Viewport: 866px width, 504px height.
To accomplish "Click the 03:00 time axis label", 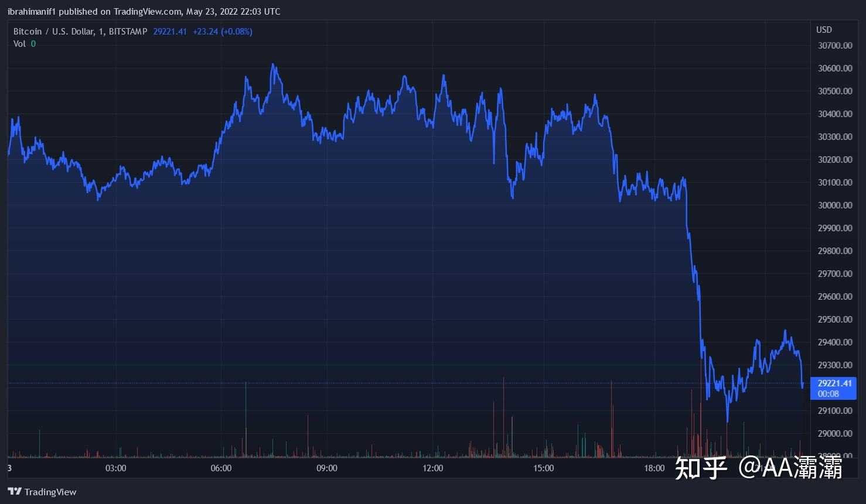I will coord(115,468).
